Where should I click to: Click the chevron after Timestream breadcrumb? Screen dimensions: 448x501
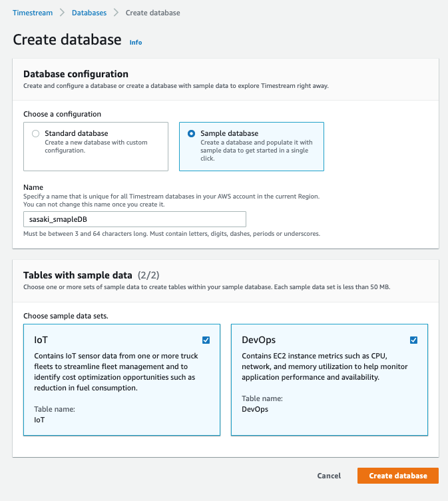tap(61, 13)
